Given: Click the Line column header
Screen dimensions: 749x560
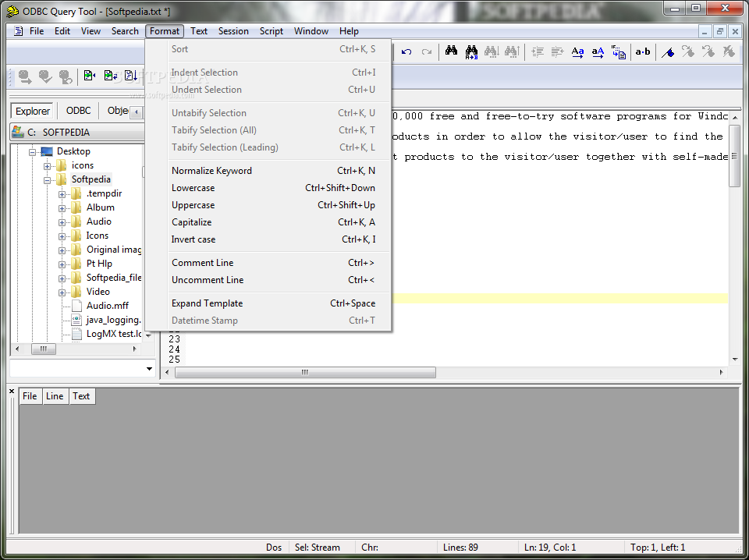Looking at the screenshot, I should 55,395.
